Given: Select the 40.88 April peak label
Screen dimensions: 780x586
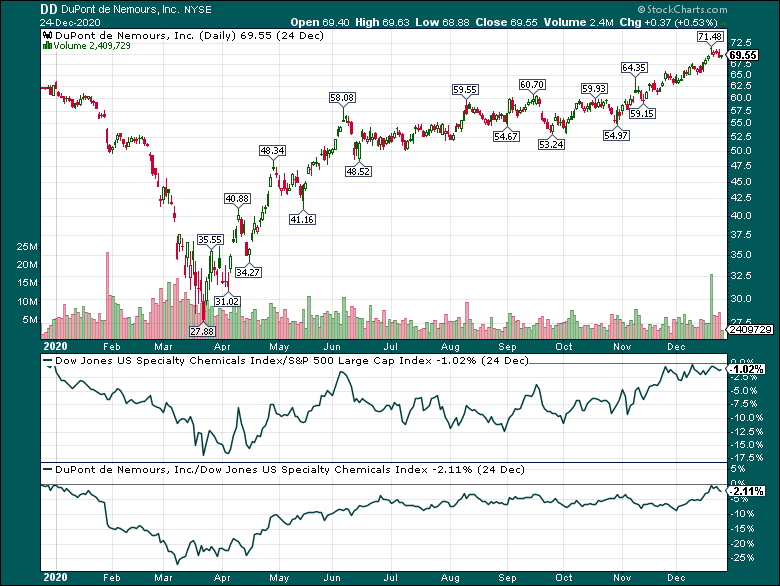Looking at the screenshot, I should click(237, 198).
